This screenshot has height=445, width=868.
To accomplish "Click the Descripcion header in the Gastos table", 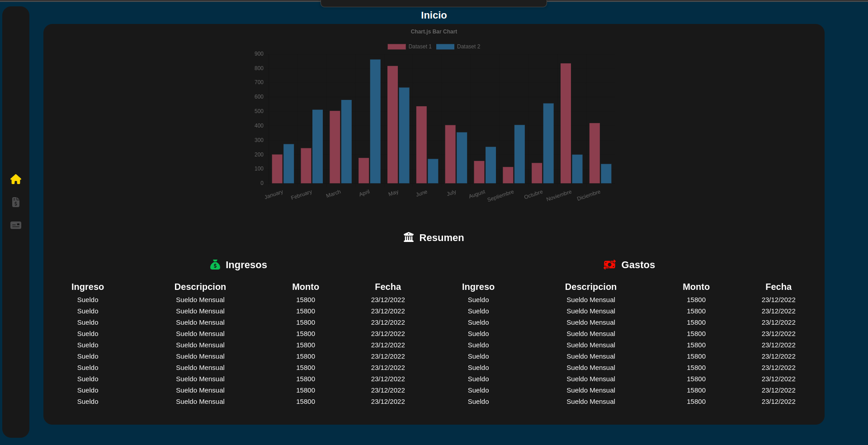I will pyautogui.click(x=590, y=287).
